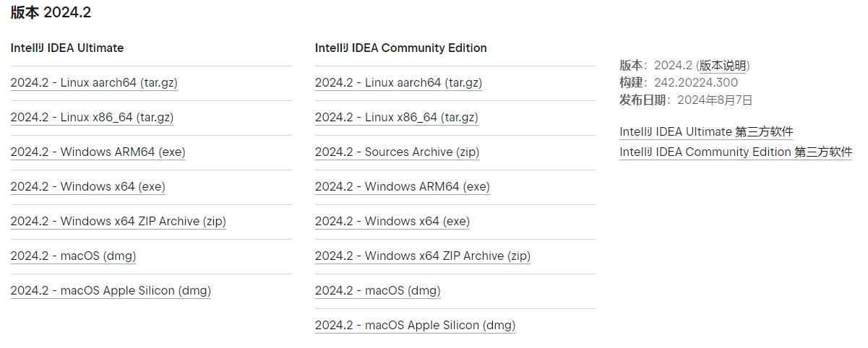
Task: Download Community 2024.2 Windows x64 exe
Action: [x=392, y=221]
